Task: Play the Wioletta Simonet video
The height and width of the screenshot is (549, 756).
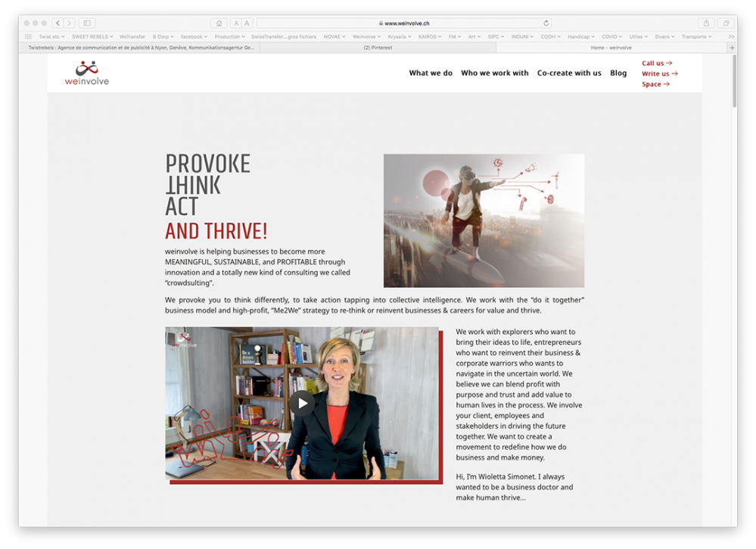Action: pyautogui.click(x=302, y=403)
